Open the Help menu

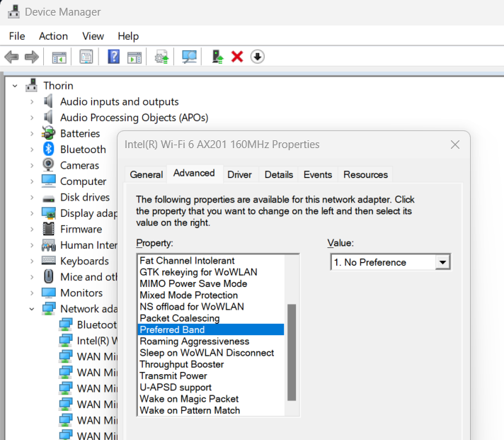tap(128, 36)
